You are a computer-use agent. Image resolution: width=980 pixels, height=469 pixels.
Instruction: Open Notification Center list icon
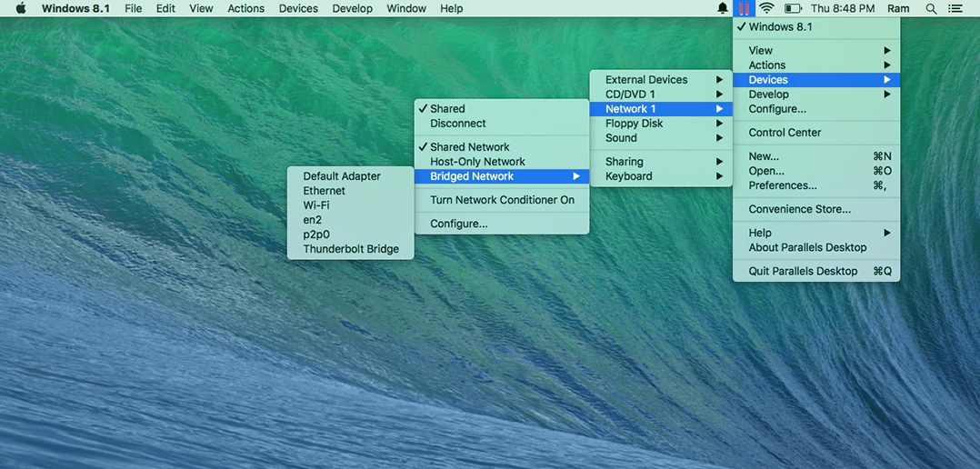pos(955,8)
